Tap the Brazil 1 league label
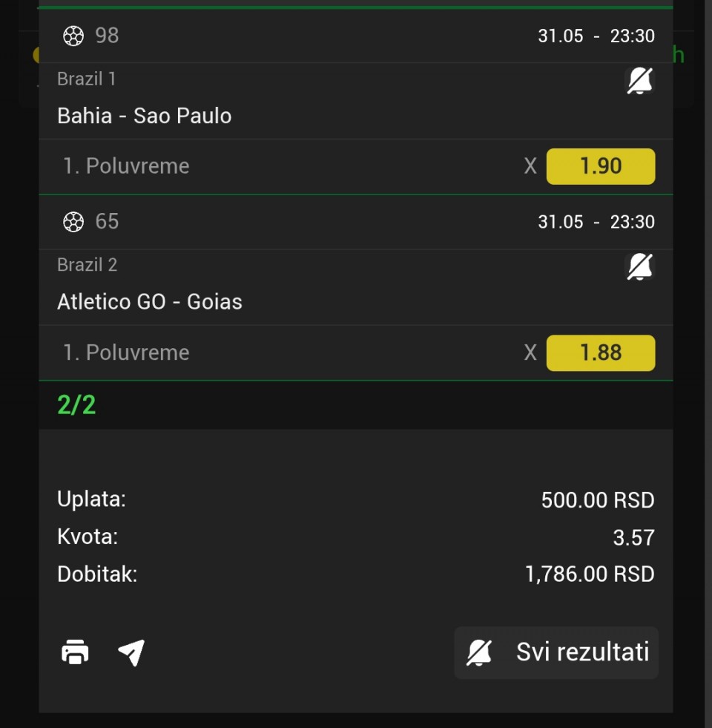712x728 pixels. pyautogui.click(x=86, y=79)
